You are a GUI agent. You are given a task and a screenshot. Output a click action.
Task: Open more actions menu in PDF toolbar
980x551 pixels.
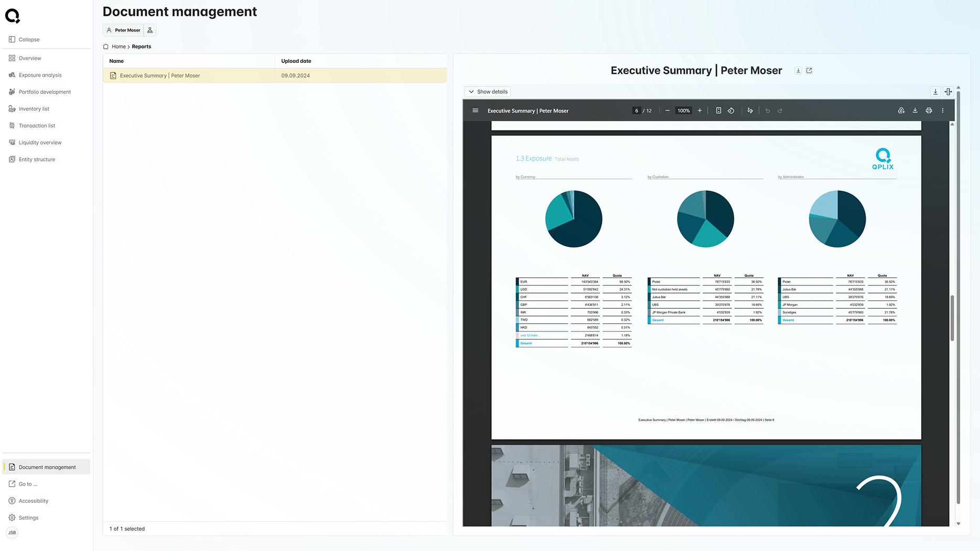coord(943,111)
